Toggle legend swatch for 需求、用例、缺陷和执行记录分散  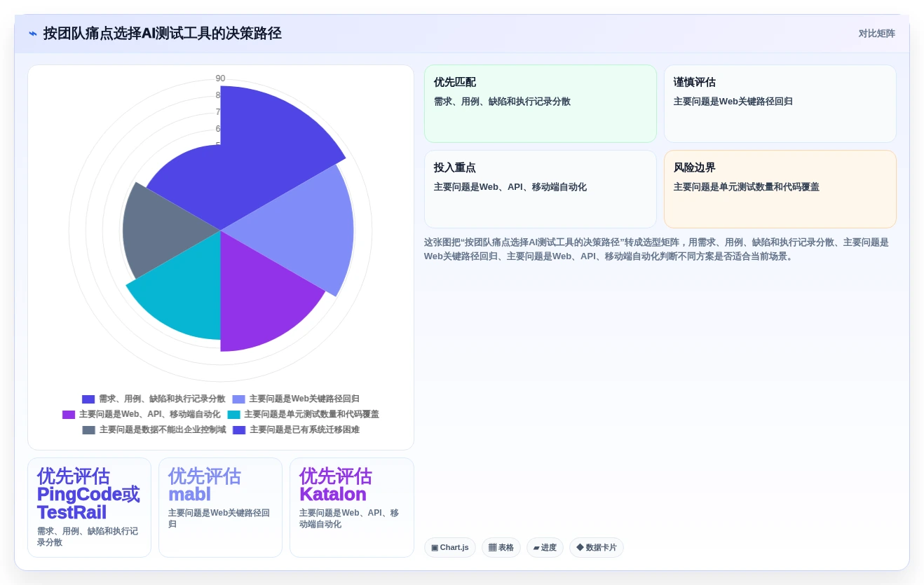(x=88, y=399)
